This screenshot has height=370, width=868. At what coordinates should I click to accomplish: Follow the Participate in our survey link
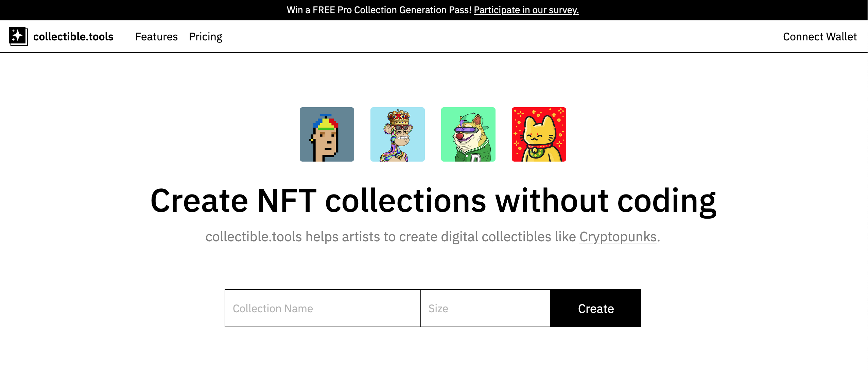click(x=526, y=10)
